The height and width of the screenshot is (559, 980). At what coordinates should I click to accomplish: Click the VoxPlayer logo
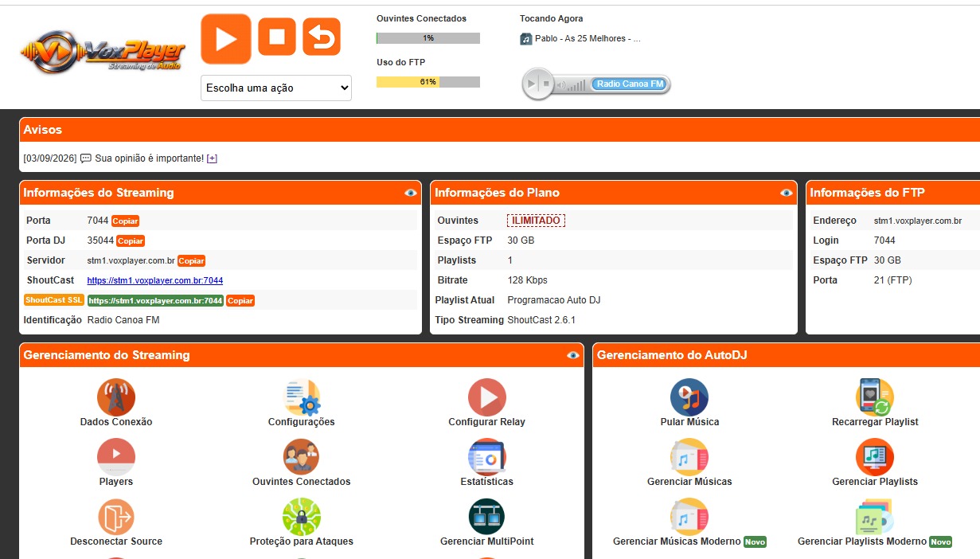[x=103, y=52]
